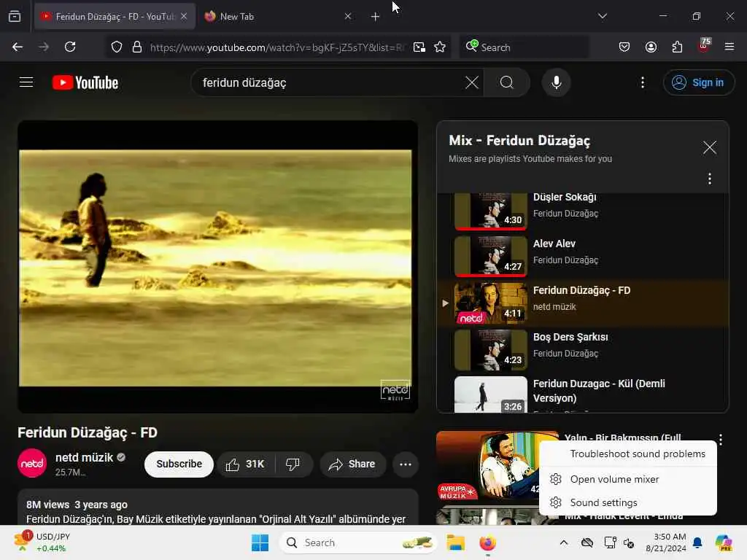This screenshot has width=747, height=560.
Task: Close the YouTube browser tab
Action: point(184,16)
